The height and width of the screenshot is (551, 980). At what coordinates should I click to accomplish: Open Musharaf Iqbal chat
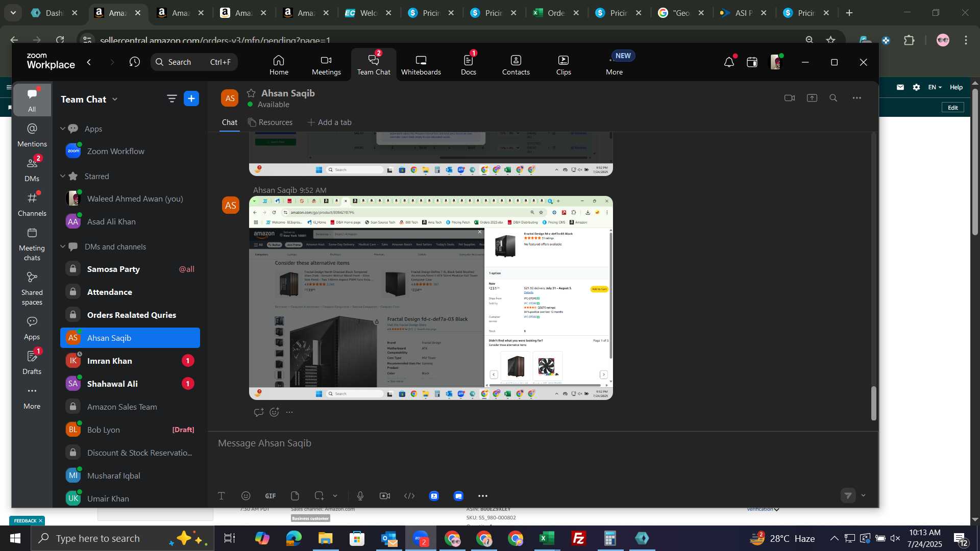coord(130,475)
